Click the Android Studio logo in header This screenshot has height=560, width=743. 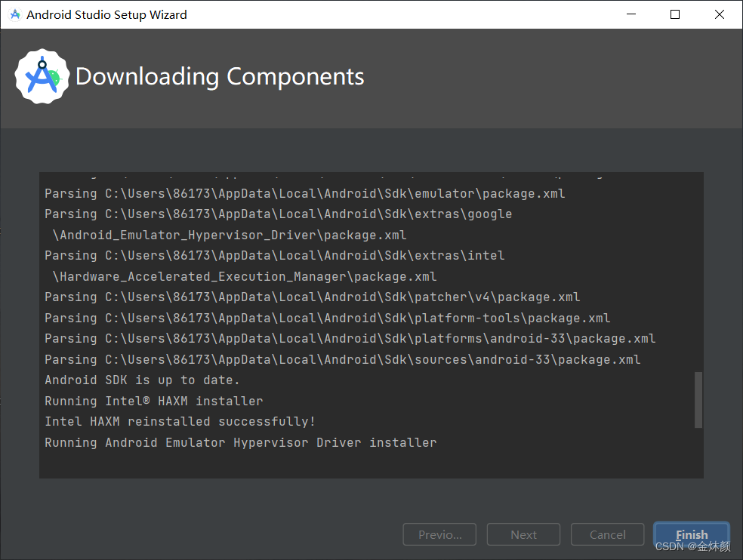(42, 76)
